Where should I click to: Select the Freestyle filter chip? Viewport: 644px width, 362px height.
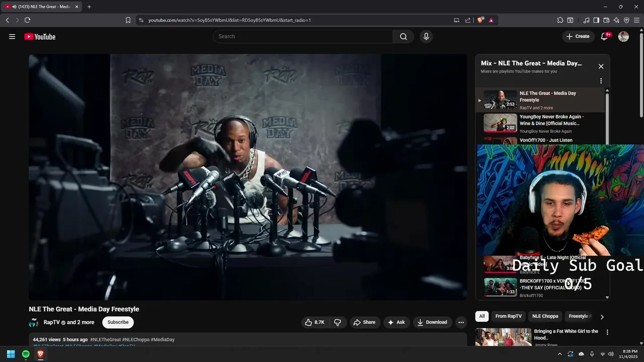580,316
